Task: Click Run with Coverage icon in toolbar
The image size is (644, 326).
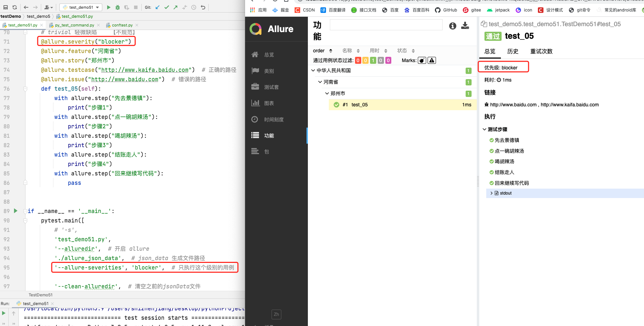Action: tap(127, 7)
